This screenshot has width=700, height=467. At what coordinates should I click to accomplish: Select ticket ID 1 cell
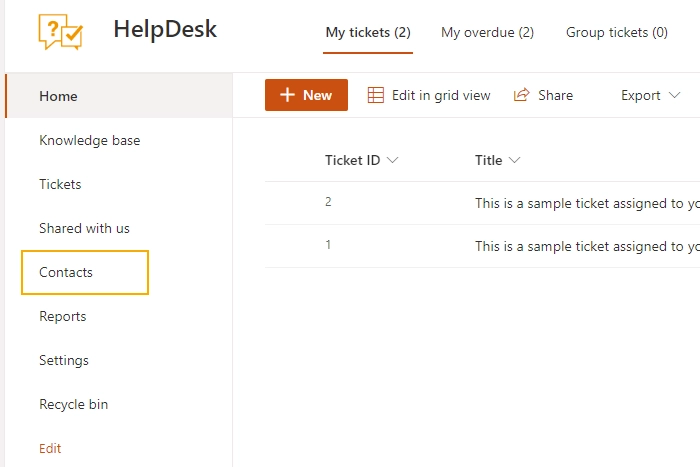pyautogui.click(x=328, y=245)
